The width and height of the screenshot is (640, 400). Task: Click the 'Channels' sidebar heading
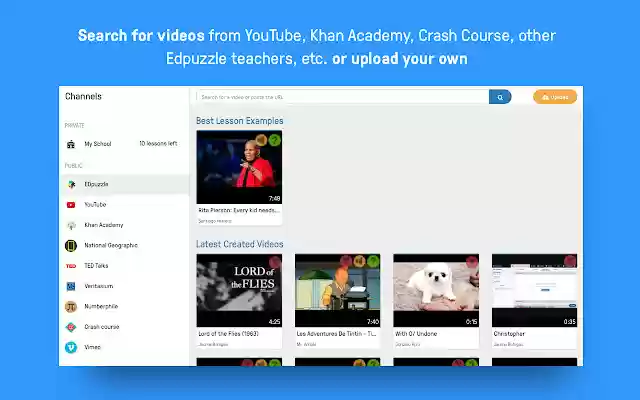[83, 96]
